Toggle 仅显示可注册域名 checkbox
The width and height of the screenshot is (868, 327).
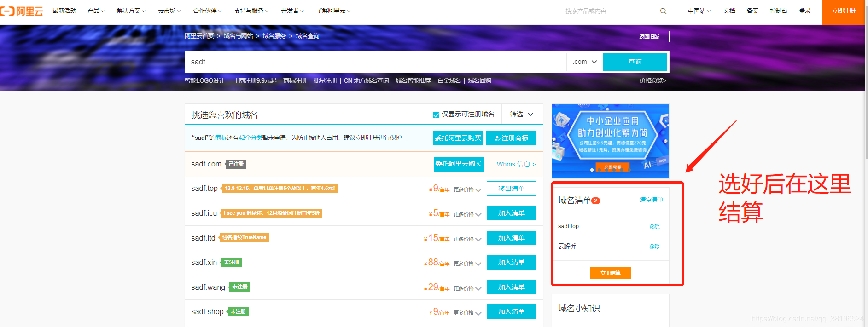[x=436, y=115]
